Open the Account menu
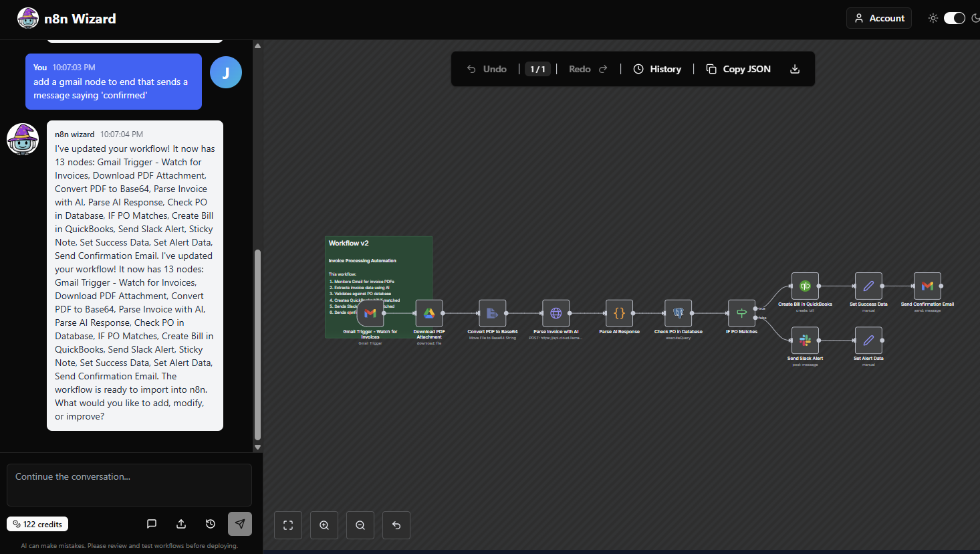This screenshot has width=980, height=554. point(878,18)
